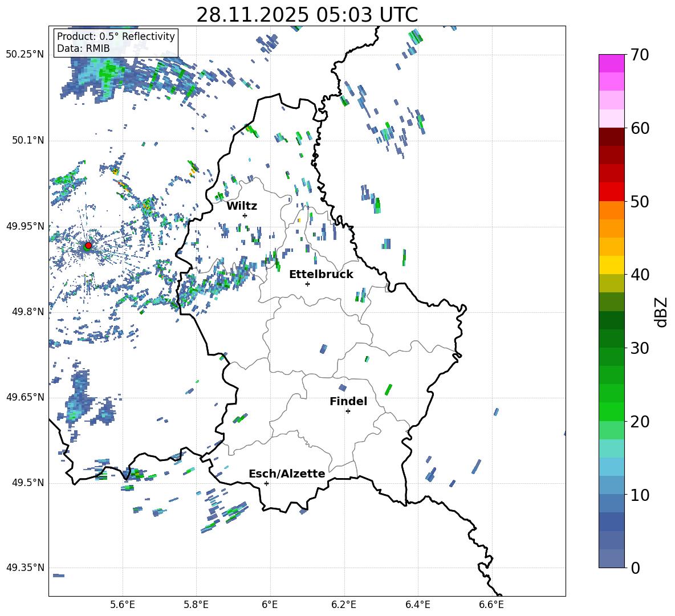Click the 10 value on colorbar
Image resolution: width=675 pixels, height=616 pixels.
coord(639,495)
